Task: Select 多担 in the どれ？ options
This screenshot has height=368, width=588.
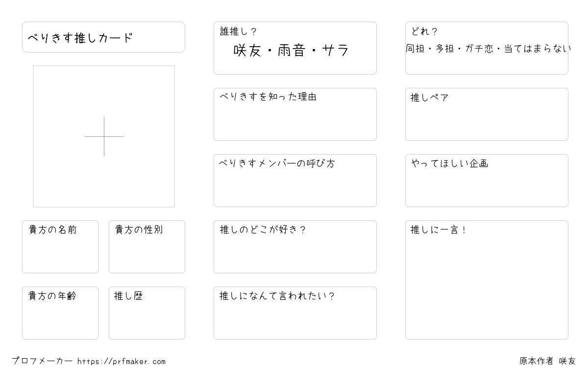Action: click(x=444, y=49)
